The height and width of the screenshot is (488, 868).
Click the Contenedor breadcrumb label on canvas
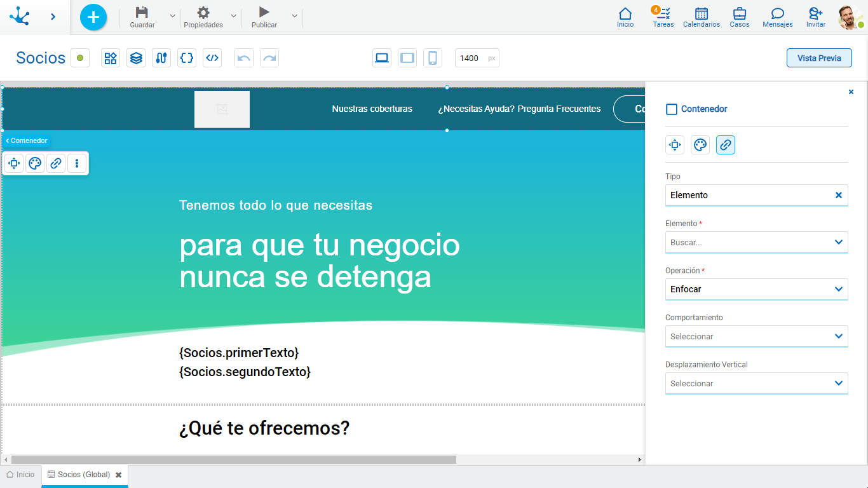pyautogui.click(x=27, y=140)
